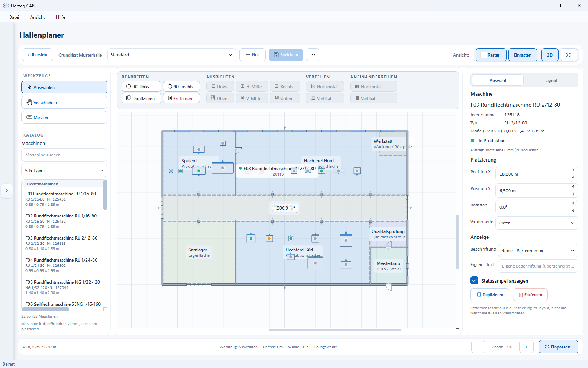588x368 pixels.
Task: Switch to the Layout tab
Action: [551, 80]
